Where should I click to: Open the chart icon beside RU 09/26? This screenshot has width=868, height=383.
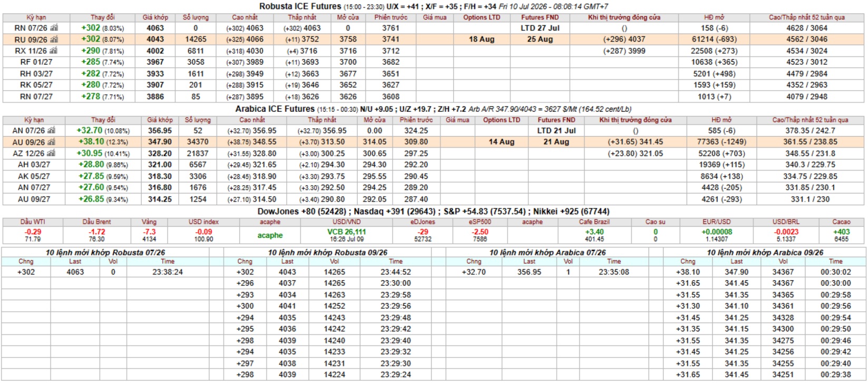coord(53,40)
